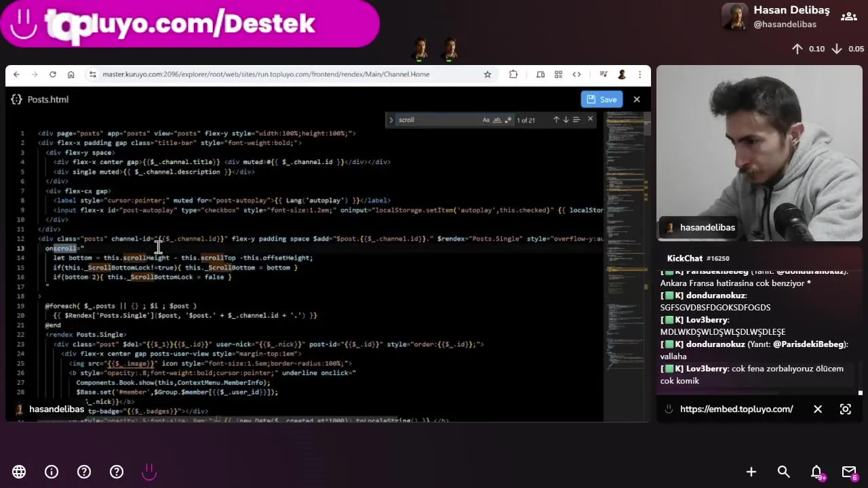Image resolution: width=868 pixels, height=488 pixels.
Task: Click the address bar URL
Action: 266,75
